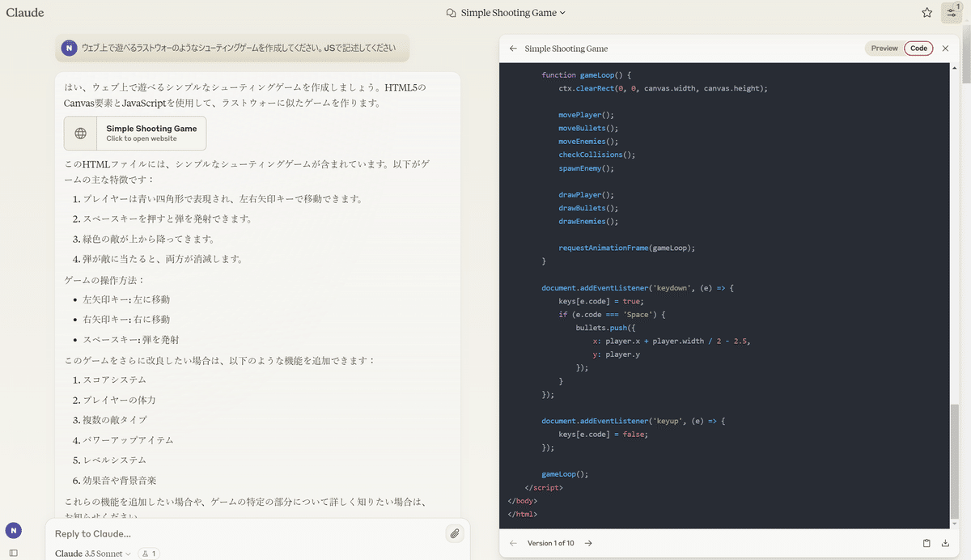The height and width of the screenshot is (560, 971).
Task: Click list item '緑色の敵が上から降ってきます。'
Action: coord(149,240)
